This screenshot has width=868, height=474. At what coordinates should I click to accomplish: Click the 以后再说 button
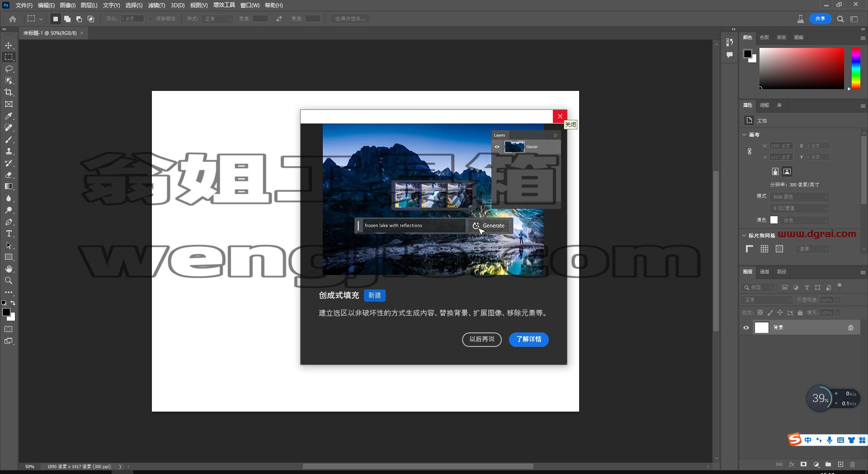482,339
